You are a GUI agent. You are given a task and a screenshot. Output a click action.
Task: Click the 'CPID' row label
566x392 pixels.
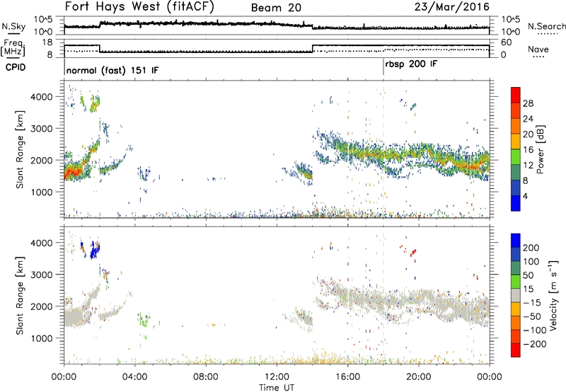(16, 67)
